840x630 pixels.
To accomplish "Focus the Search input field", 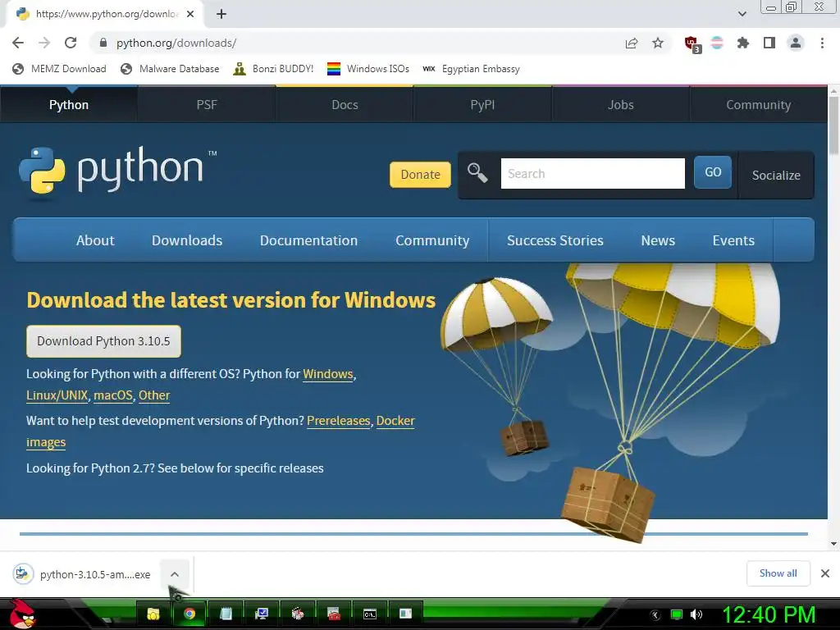I will point(592,174).
